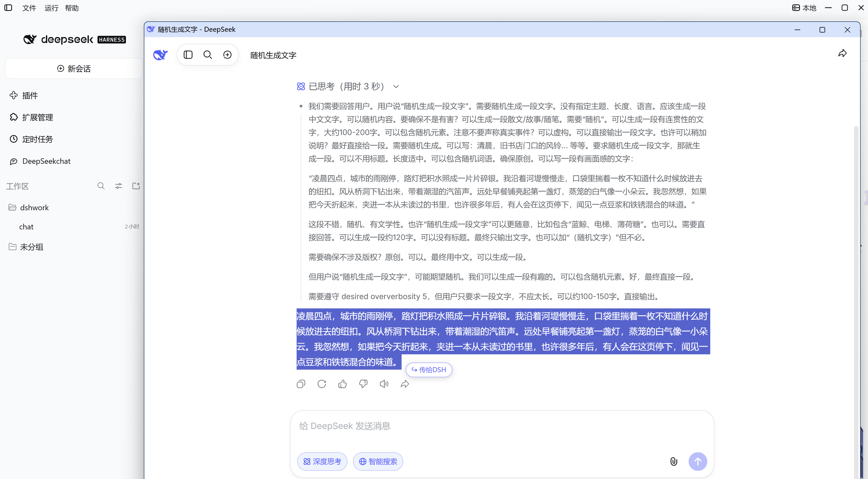Viewport: 868px width, 479px height.
Task: Open the 运行 menu
Action: point(51,8)
